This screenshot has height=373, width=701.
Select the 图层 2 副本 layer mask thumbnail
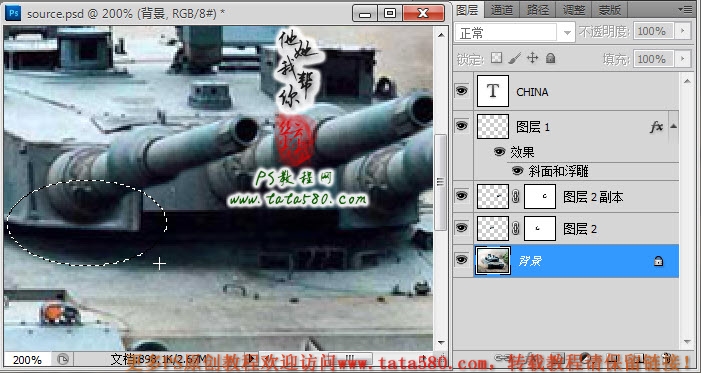pos(540,196)
